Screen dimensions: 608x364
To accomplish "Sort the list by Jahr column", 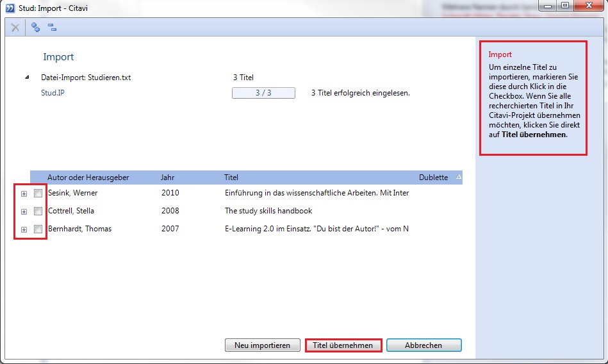I will 167,178.
